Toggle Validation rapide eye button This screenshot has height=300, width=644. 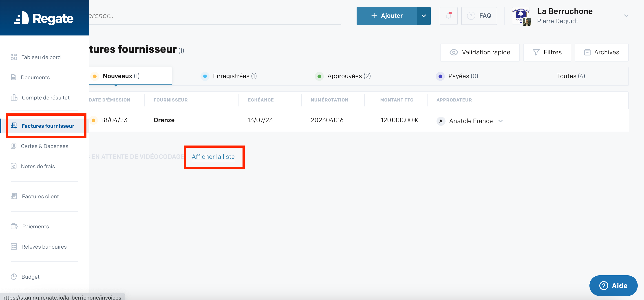pos(480,52)
